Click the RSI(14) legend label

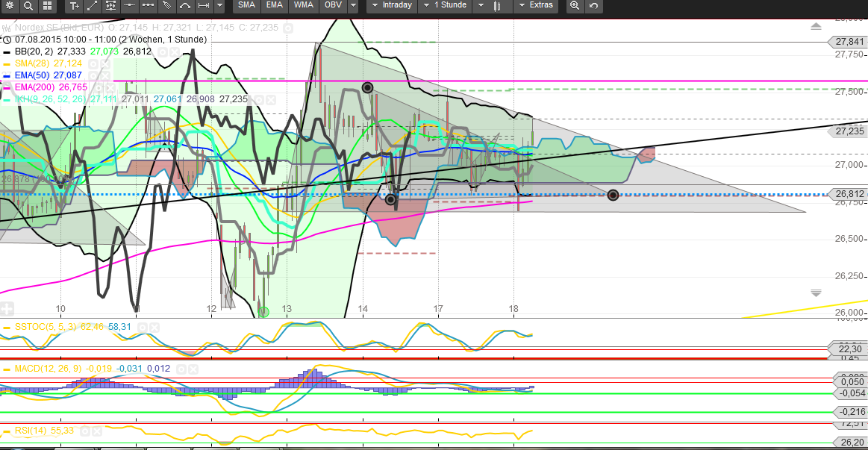pos(31,431)
